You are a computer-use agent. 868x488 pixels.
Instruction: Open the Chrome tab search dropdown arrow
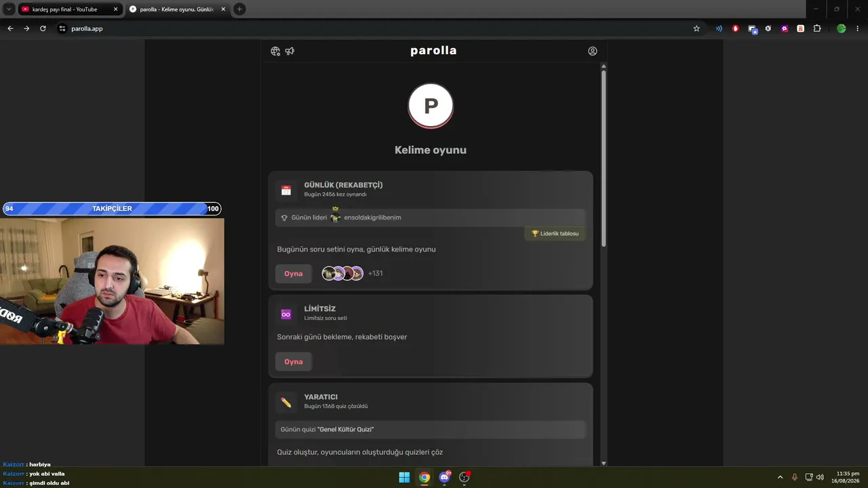pyautogui.click(x=9, y=9)
